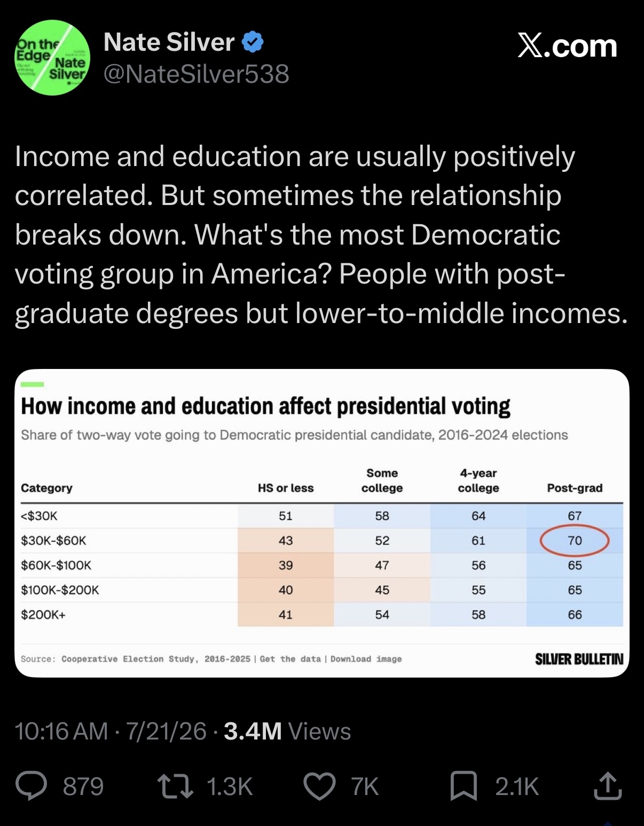Open the reply comment icon
Screen dimensions: 644x826
(32, 786)
